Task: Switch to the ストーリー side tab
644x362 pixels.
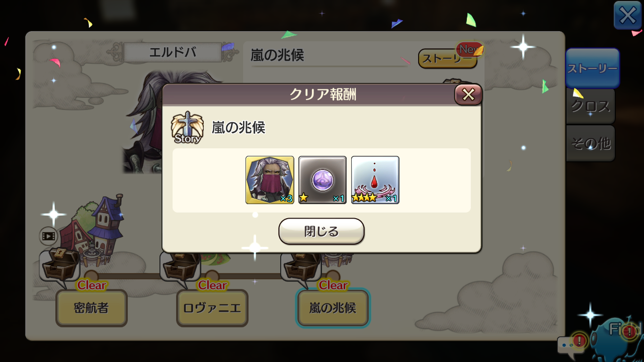Action: (x=592, y=68)
